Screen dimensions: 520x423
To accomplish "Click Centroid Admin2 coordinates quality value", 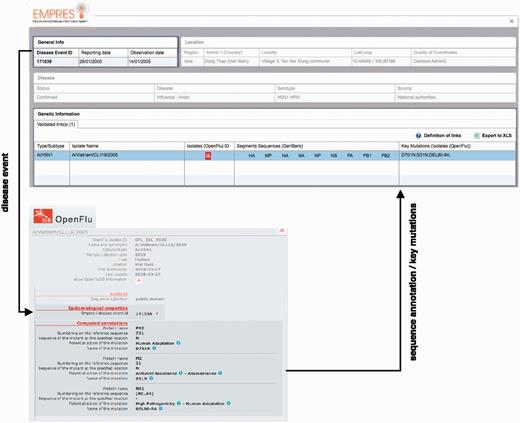I will click(x=429, y=61).
